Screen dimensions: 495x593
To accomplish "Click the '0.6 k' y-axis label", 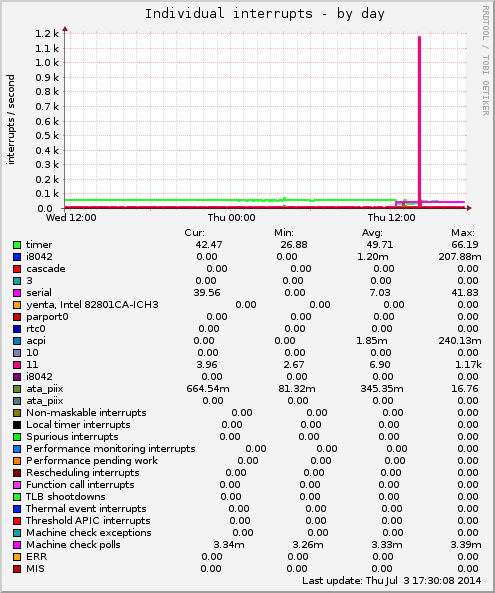I will [x=47, y=121].
